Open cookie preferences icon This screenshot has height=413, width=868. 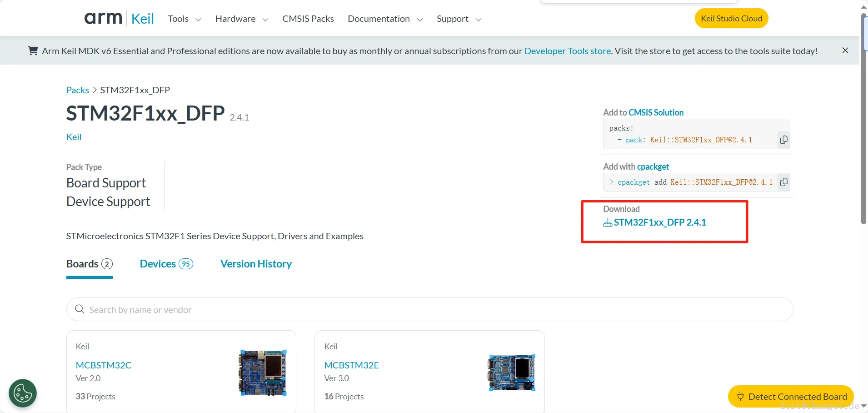tap(23, 393)
